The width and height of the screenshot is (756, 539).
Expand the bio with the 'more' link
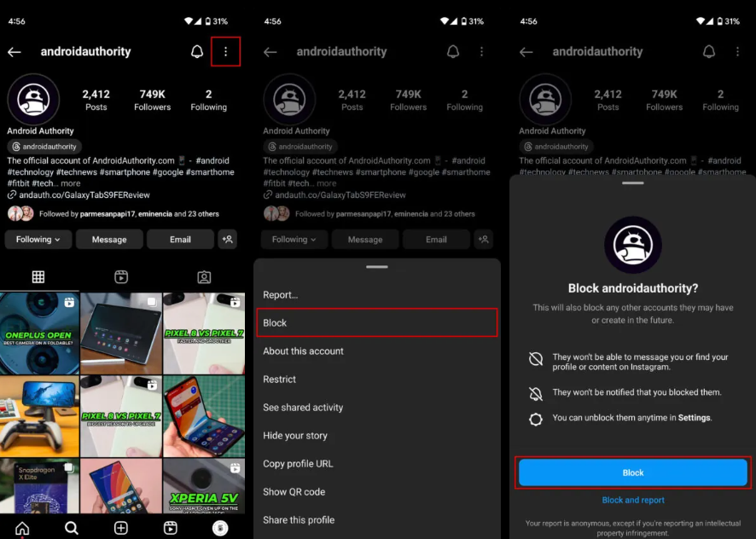coord(71,183)
